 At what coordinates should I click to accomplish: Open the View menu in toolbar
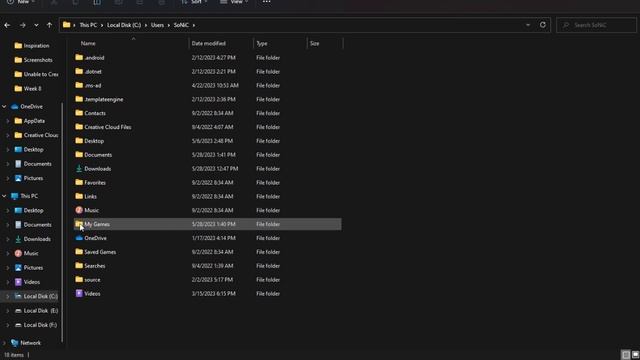234,2
